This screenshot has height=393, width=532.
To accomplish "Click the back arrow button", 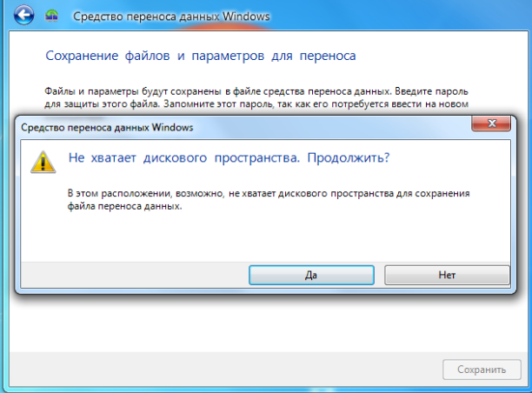I will (x=23, y=15).
